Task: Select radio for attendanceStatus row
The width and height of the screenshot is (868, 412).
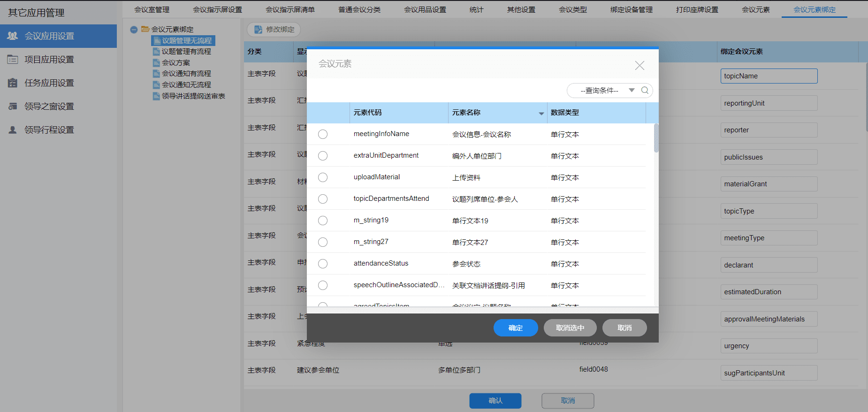Action: click(323, 264)
